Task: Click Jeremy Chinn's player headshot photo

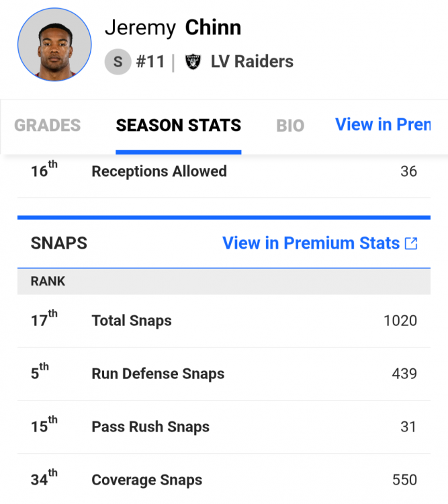Action: [54, 45]
